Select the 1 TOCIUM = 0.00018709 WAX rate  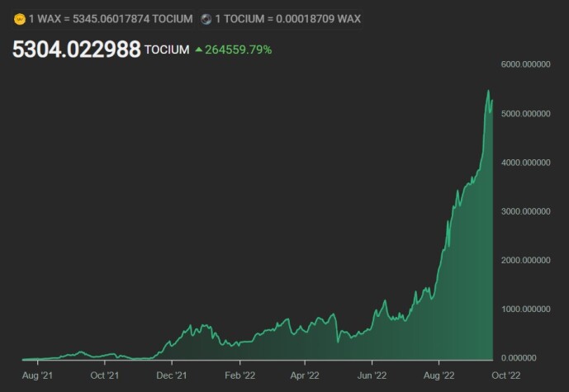[287, 19]
